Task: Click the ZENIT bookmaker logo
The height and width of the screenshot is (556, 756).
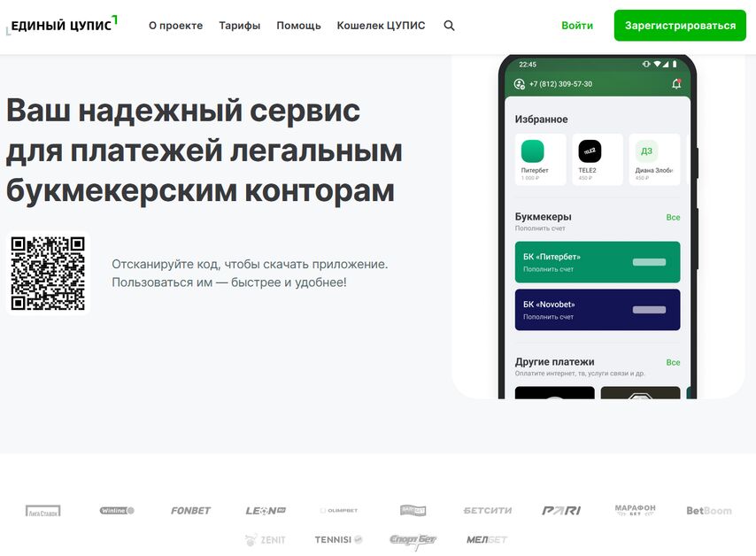Action: (266, 539)
